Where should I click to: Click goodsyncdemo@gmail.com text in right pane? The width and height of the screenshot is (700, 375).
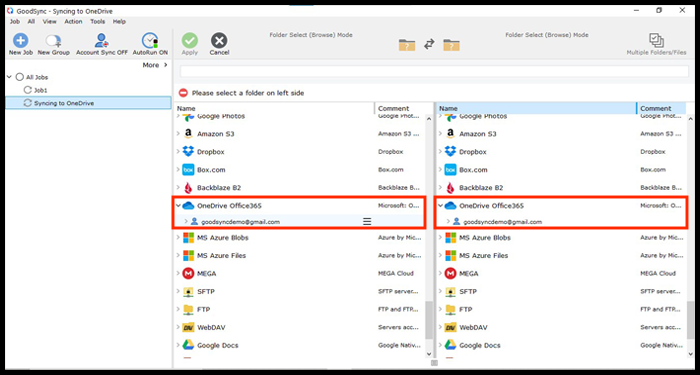point(502,222)
